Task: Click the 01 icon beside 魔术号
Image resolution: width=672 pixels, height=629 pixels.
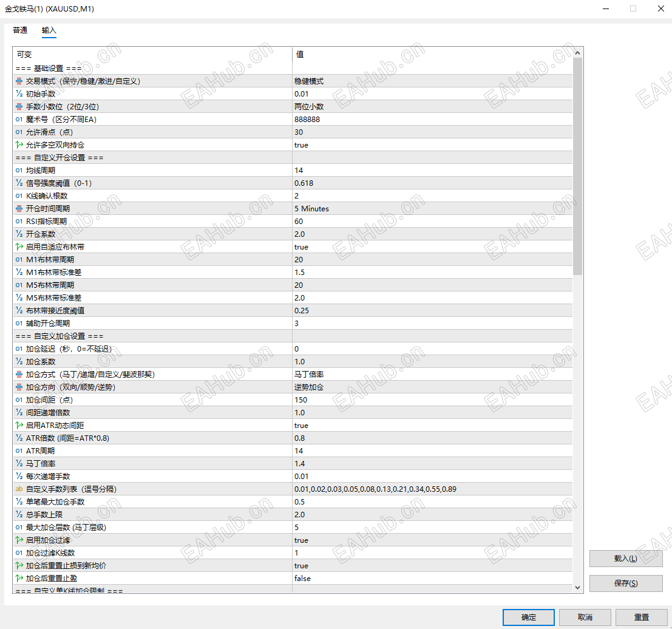Action: (19, 119)
